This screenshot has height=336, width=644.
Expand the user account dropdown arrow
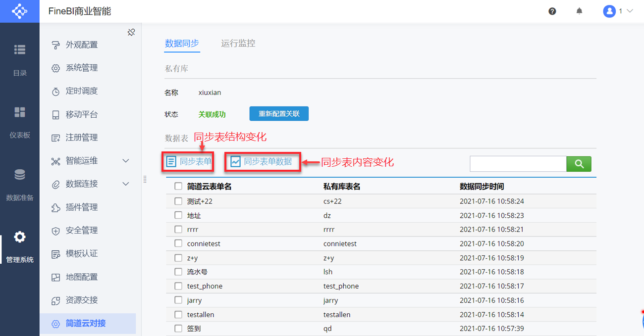coord(630,11)
